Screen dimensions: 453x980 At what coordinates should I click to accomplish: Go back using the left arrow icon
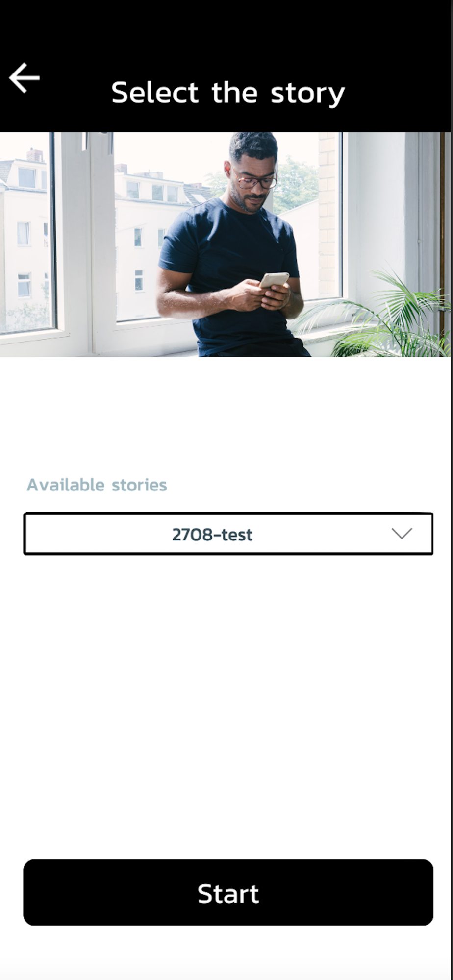pos(24,78)
